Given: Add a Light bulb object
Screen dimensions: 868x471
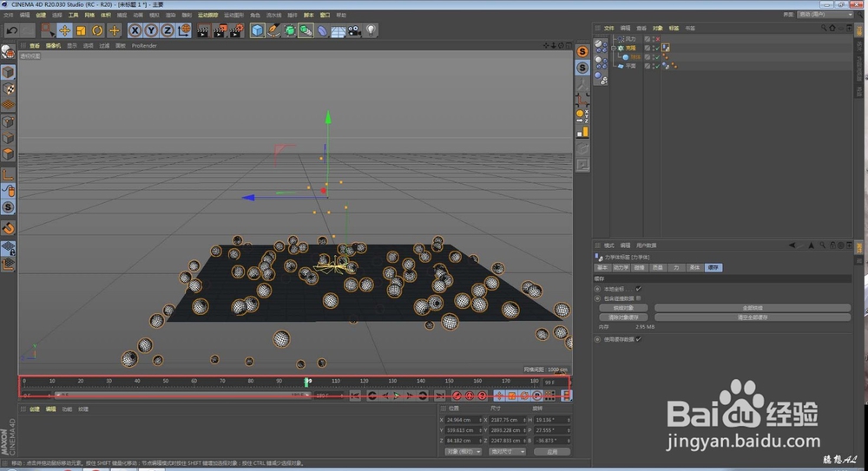Looking at the screenshot, I should 371,30.
